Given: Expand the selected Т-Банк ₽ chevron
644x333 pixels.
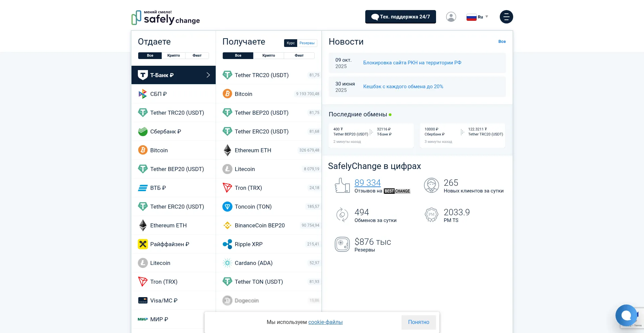Looking at the screenshot, I should click(x=208, y=75).
